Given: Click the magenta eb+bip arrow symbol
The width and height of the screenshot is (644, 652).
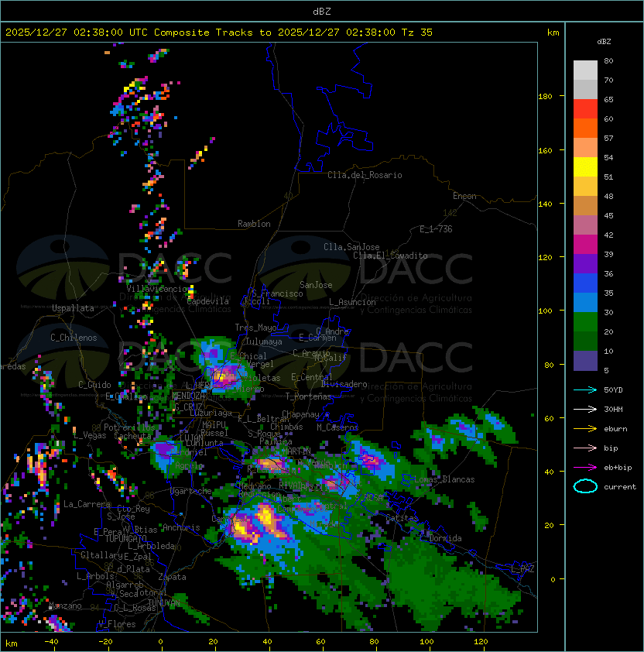Looking at the screenshot, I should pos(585,468).
